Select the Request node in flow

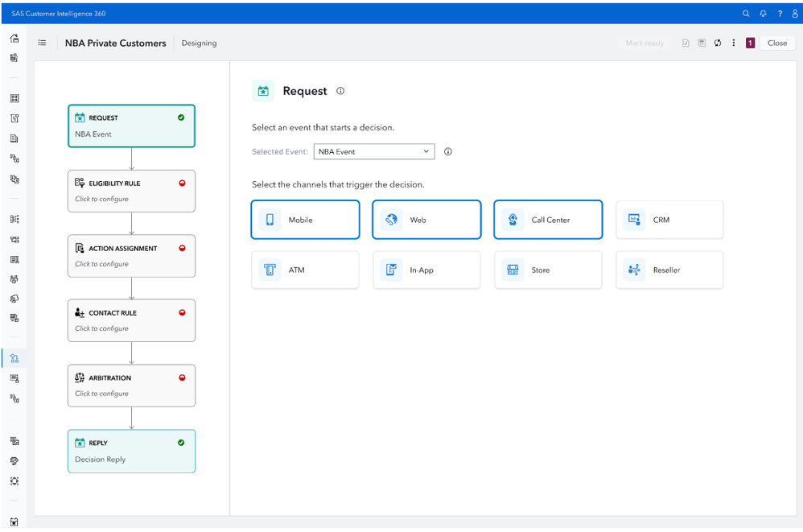[132, 126]
